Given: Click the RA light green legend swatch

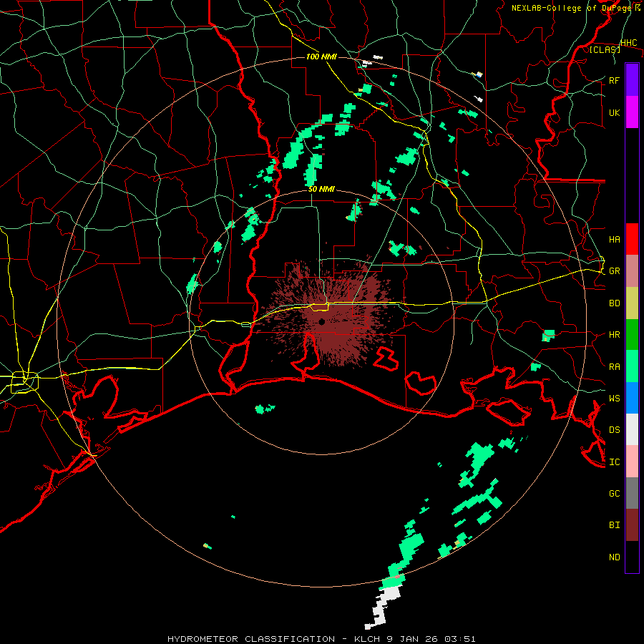Looking at the screenshot, I should [632, 366].
